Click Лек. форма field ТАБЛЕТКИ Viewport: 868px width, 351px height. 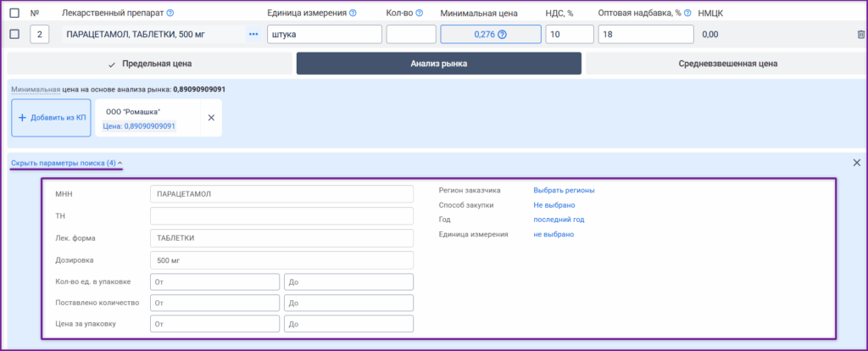(281, 238)
